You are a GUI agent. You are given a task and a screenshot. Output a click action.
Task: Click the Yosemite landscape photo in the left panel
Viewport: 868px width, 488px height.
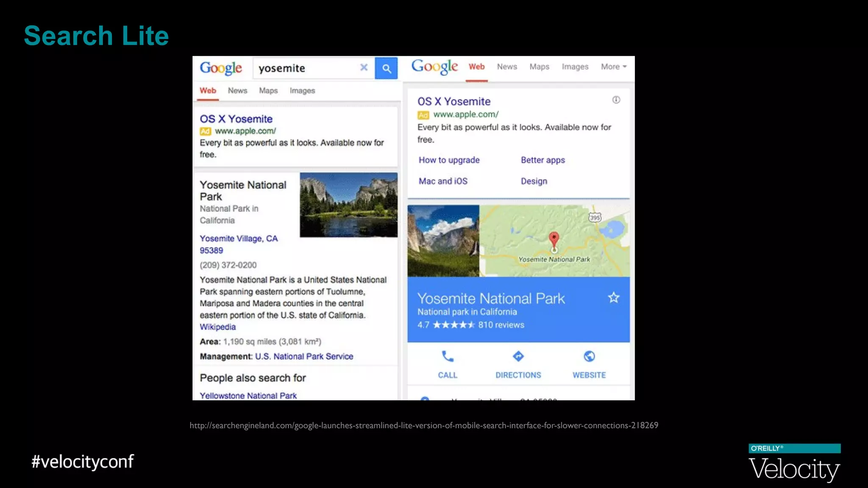[348, 205]
